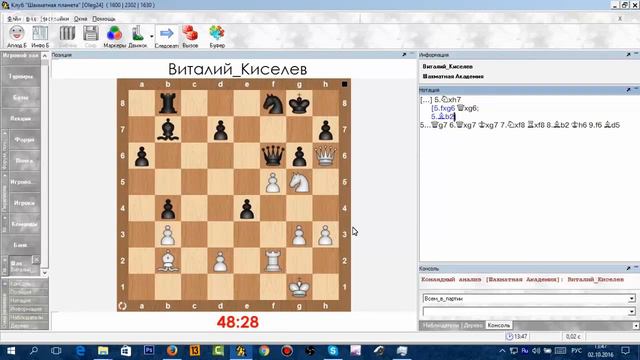Viewport: 640px width, 360px height.
Task: Click the white queen on h6
Action: coord(325,156)
